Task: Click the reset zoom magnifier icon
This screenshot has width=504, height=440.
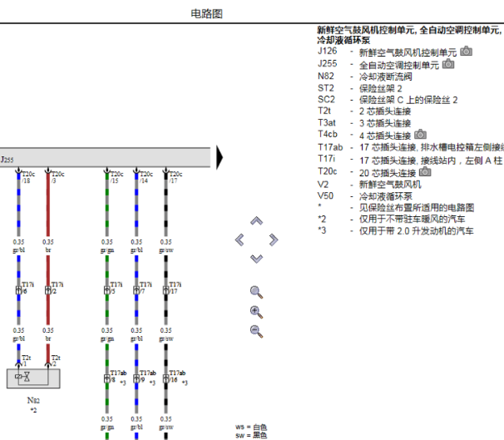Action: pyautogui.click(x=256, y=292)
